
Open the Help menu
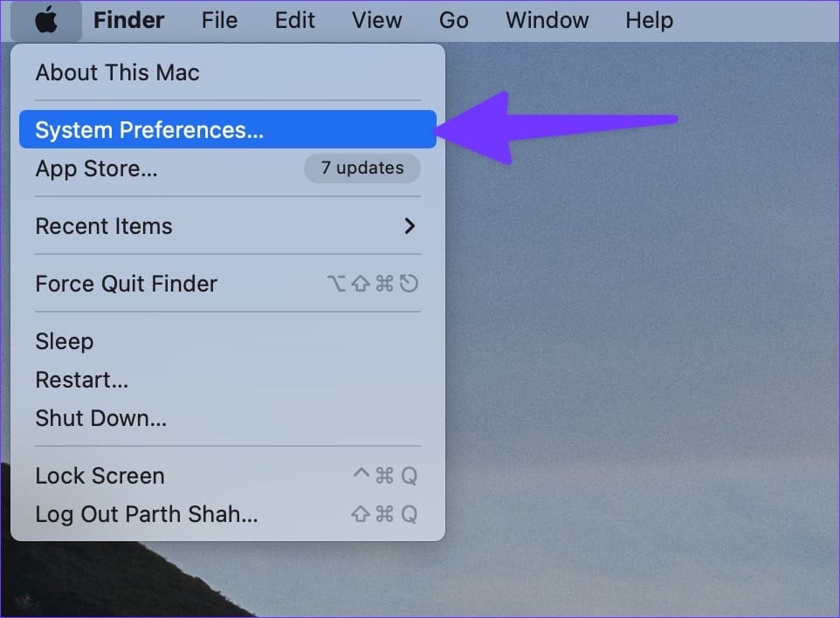tap(650, 20)
